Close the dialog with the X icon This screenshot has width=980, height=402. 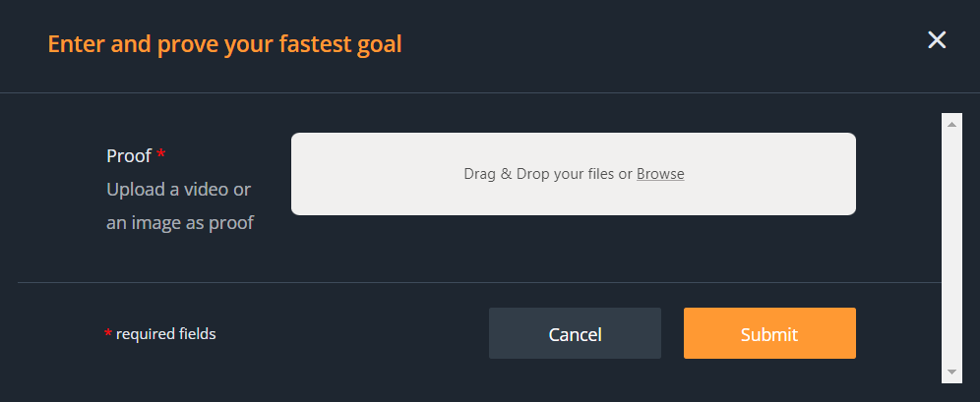point(937,40)
